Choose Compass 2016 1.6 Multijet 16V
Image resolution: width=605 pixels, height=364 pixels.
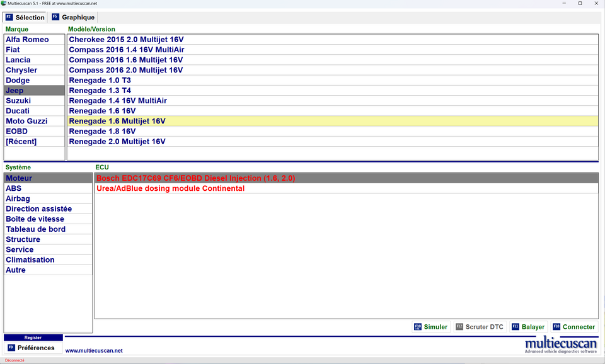click(x=333, y=60)
